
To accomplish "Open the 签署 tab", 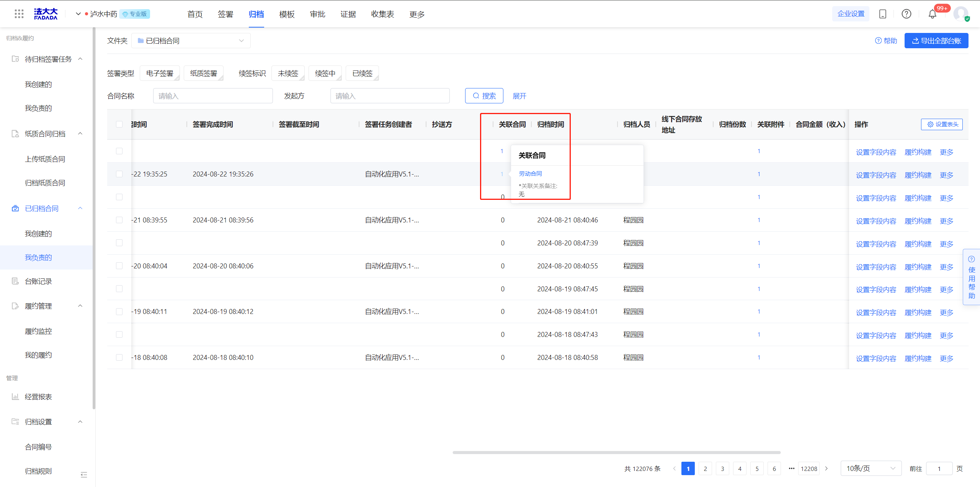I will (x=225, y=14).
